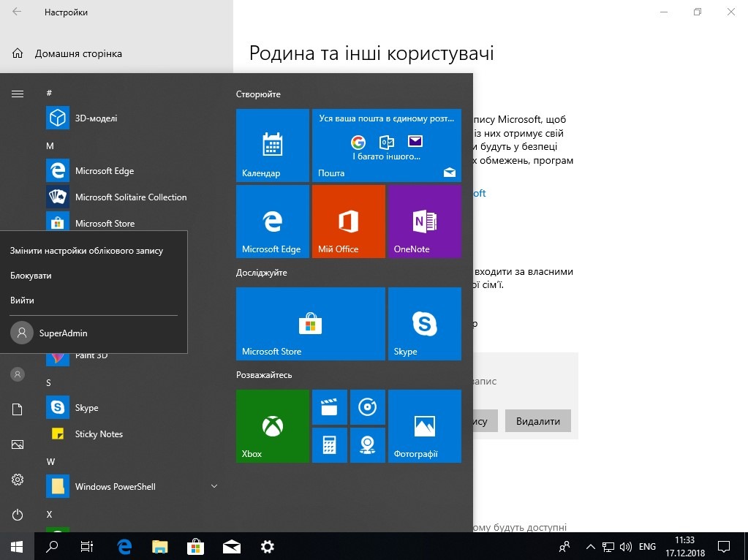Open the Action Center notifications icon
748x560 pixels.
(x=724, y=546)
